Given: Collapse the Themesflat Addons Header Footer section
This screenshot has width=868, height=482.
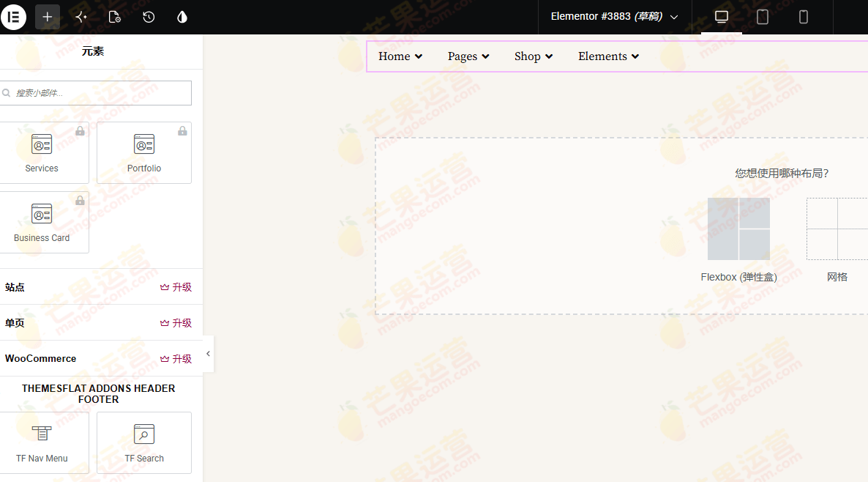Looking at the screenshot, I should [x=99, y=394].
